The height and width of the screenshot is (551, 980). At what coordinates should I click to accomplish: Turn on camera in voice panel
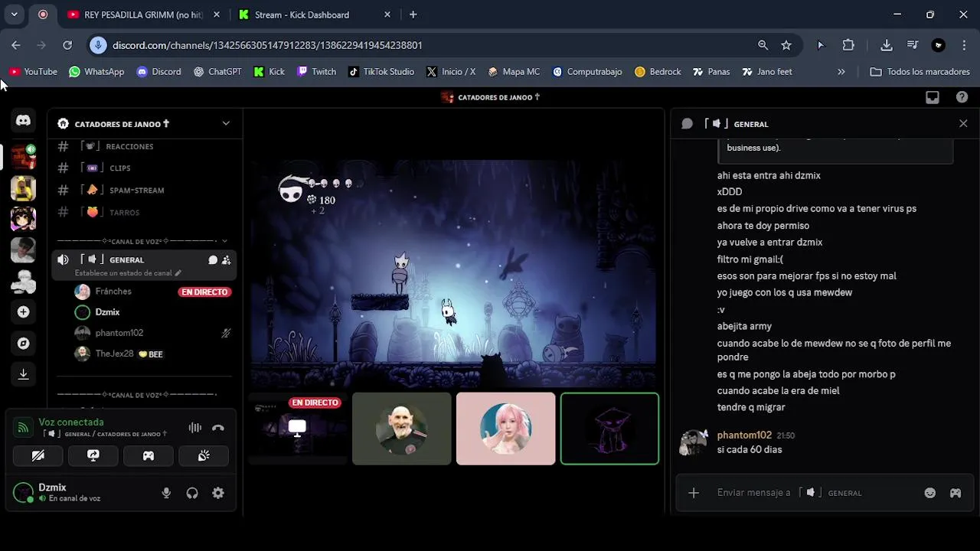tap(38, 455)
